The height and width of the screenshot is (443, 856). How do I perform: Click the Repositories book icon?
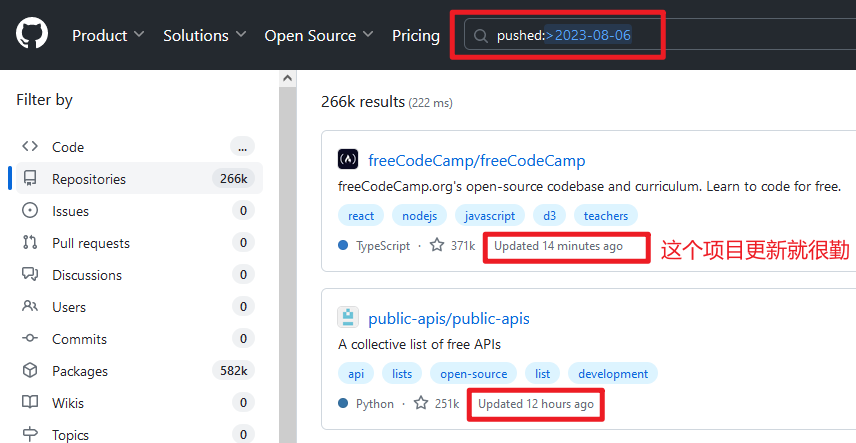pos(30,178)
